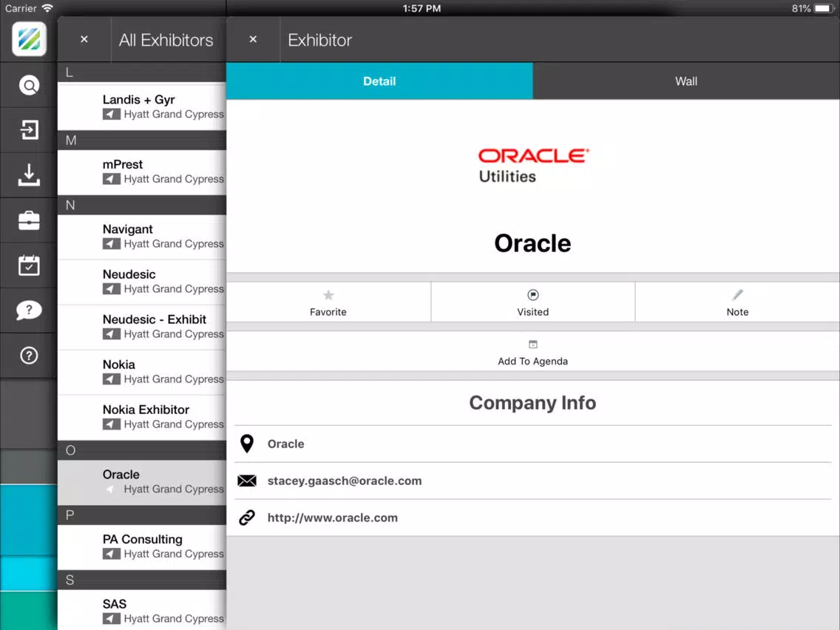Click Add To Agenda button

(533, 352)
